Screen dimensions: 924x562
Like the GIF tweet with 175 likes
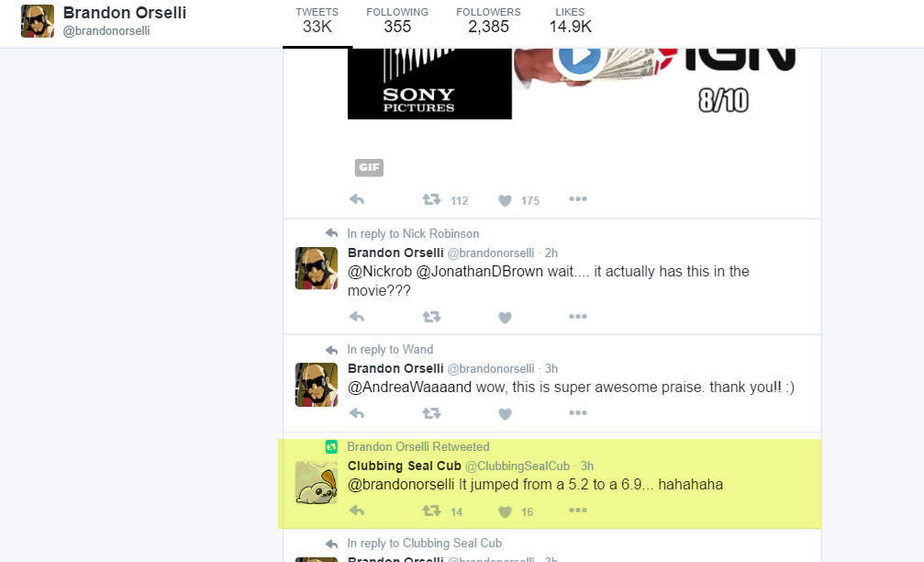[x=505, y=200]
